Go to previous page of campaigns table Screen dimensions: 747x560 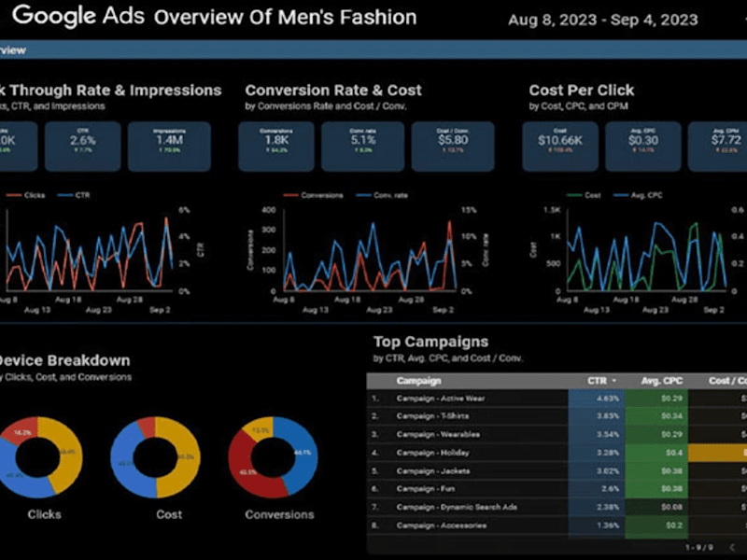(732, 547)
